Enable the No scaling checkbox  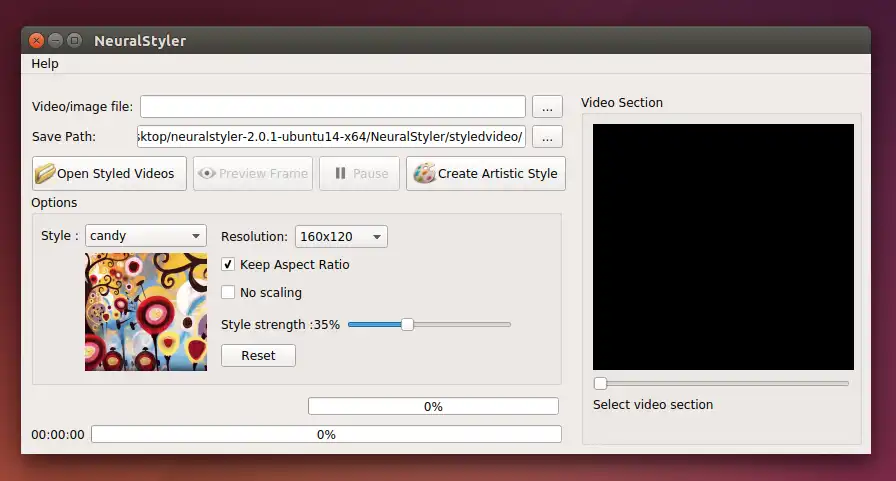point(228,292)
